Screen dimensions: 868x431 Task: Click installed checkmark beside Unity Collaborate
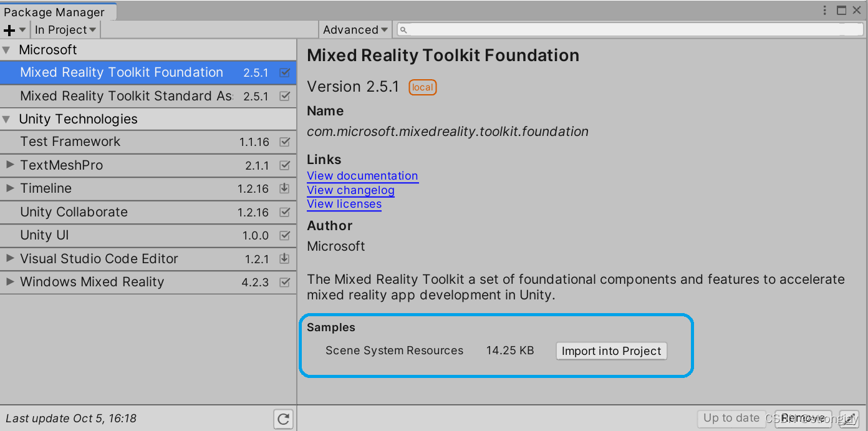tap(285, 212)
